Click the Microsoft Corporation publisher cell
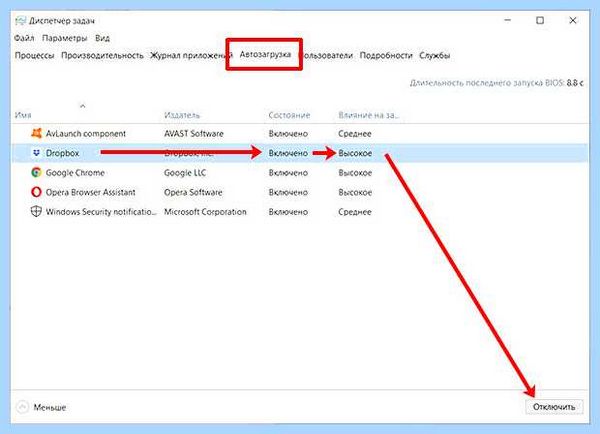This screenshot has width=600, height=434. pyautogui.click(x=205, y=212)
